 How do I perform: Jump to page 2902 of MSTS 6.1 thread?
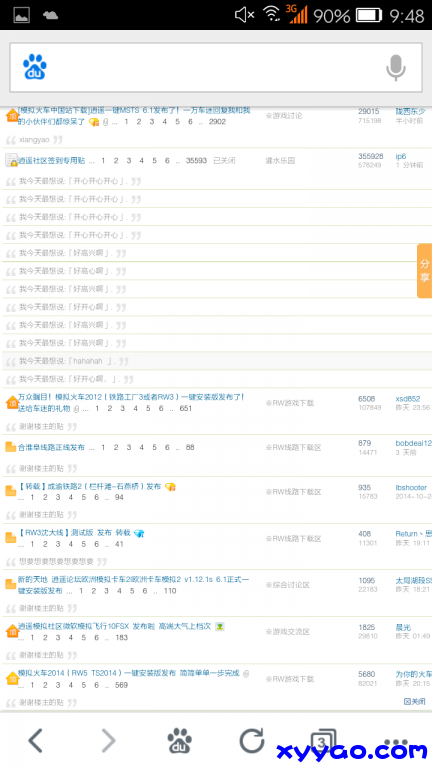217,122
